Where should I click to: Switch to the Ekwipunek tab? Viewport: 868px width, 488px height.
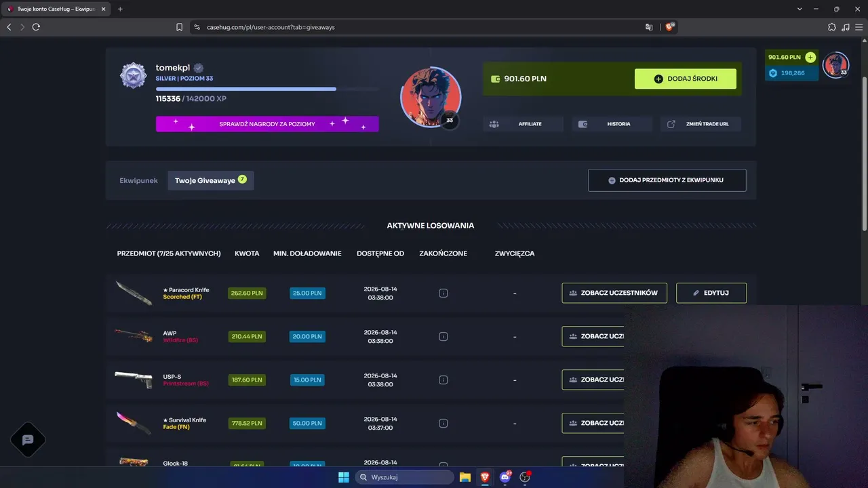point(138,180)
